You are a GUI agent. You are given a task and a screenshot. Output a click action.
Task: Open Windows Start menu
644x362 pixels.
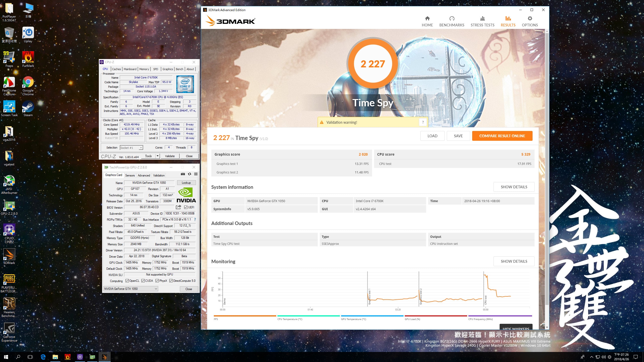click(x=6, y=357)
